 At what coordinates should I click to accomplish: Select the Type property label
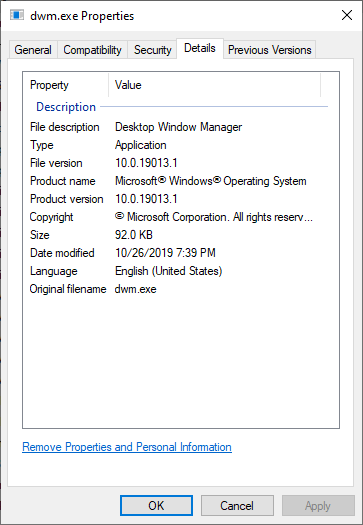point(42,145)
